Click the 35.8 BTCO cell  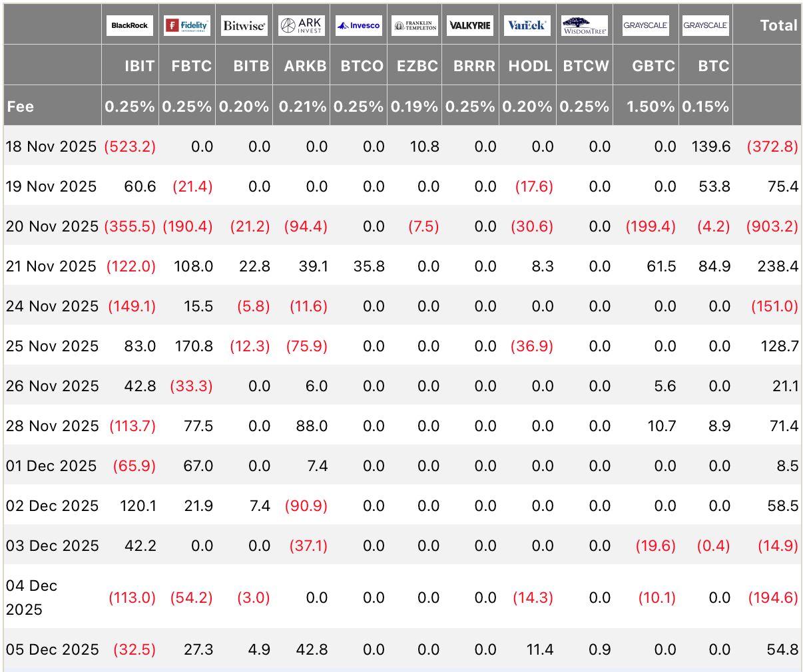click(x=369, y=266)
